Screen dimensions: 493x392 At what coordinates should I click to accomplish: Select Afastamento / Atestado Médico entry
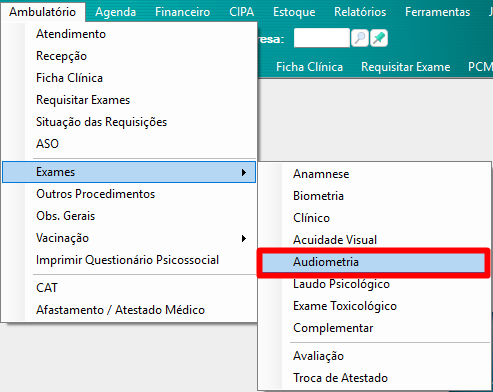coord(120,310)
